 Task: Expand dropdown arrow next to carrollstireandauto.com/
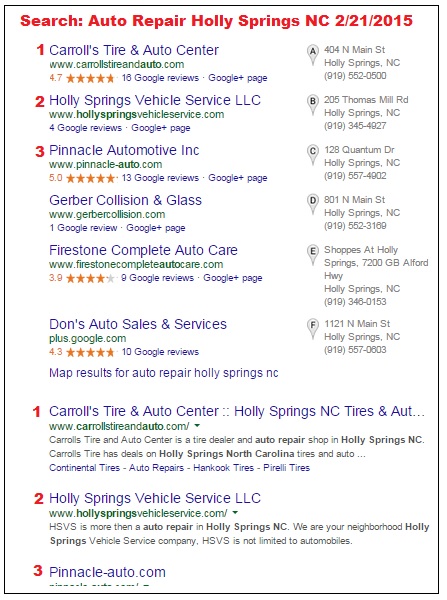pyautogui.click(x=197, y=426)
